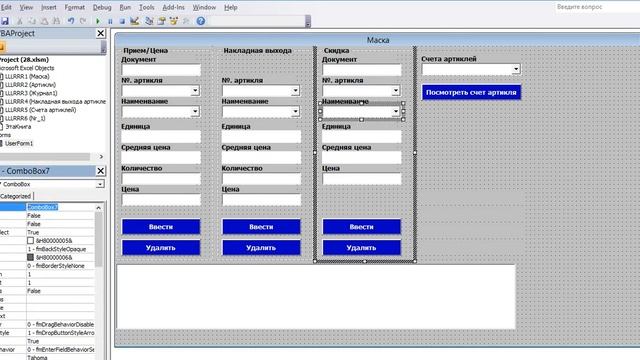Select ЭтаКнига in the project tree
Screen dimensions: 640x360
pyautogui.click(x=18, y=127)
